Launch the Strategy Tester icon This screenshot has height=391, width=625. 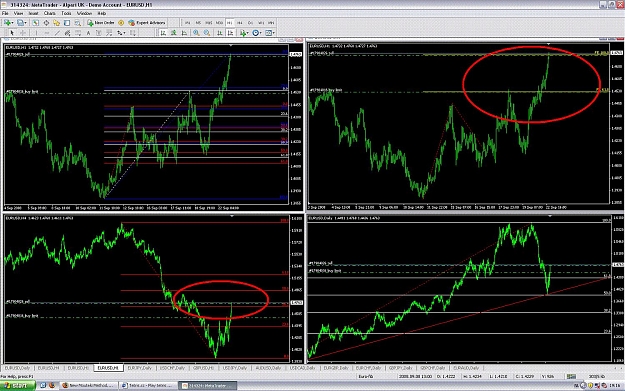pos(77,23)
